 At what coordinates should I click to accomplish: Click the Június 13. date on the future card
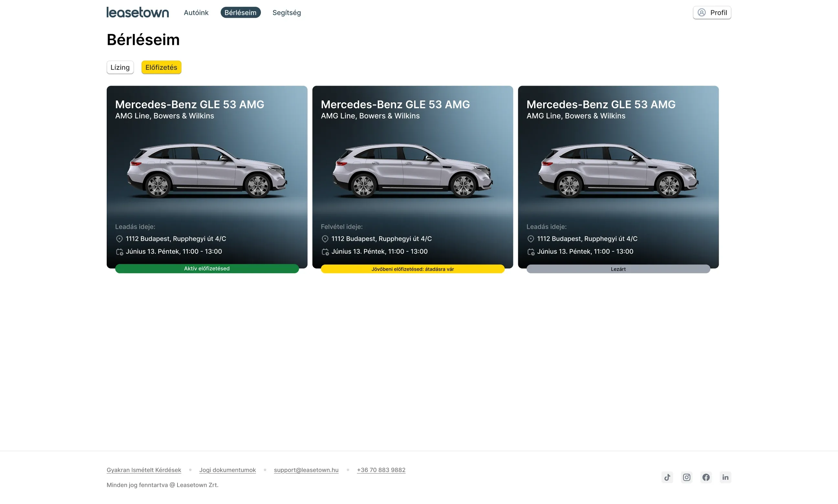click(380, 252)
